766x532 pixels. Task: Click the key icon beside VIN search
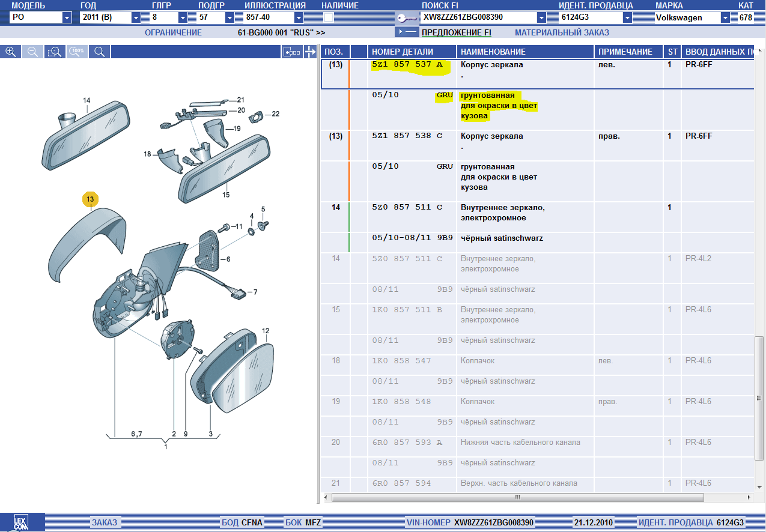click(407, 18)
